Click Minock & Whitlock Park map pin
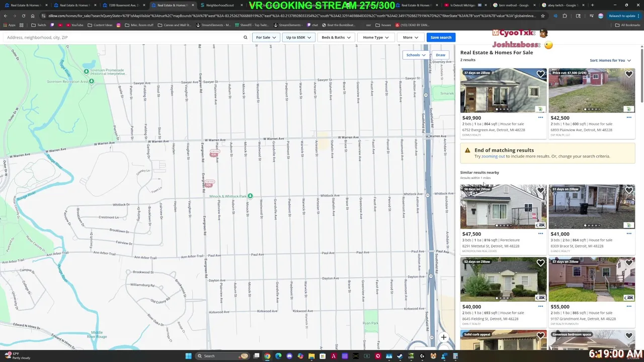 [x=250, y=196]
